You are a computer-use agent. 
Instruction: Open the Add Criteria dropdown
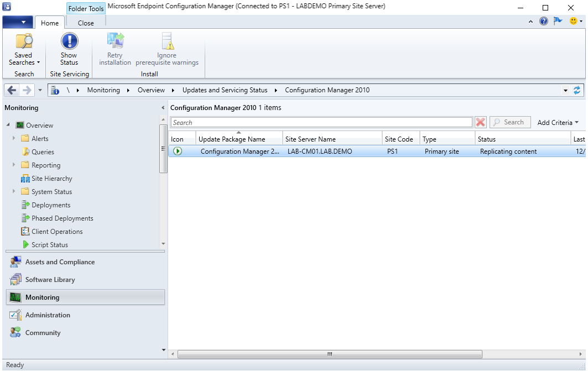(x=558, y=122)
